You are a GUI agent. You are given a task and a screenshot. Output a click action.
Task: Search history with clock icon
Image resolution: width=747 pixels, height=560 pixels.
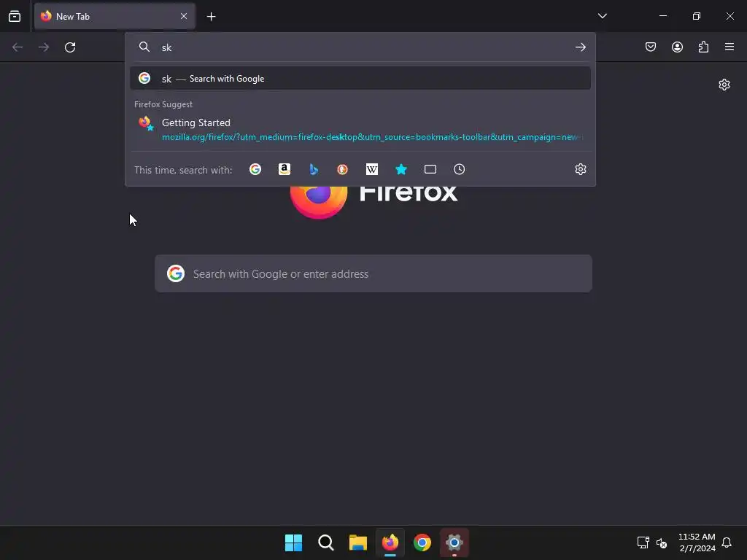point(460,169)
